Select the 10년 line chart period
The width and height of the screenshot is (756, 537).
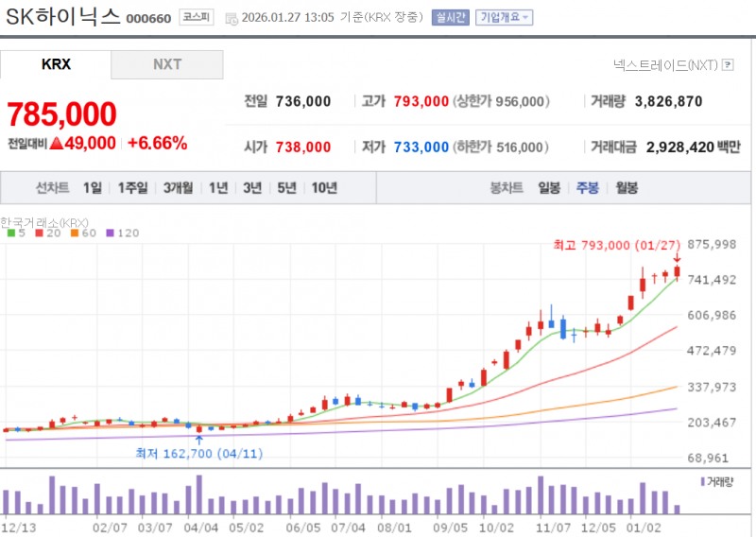[324, 188]
